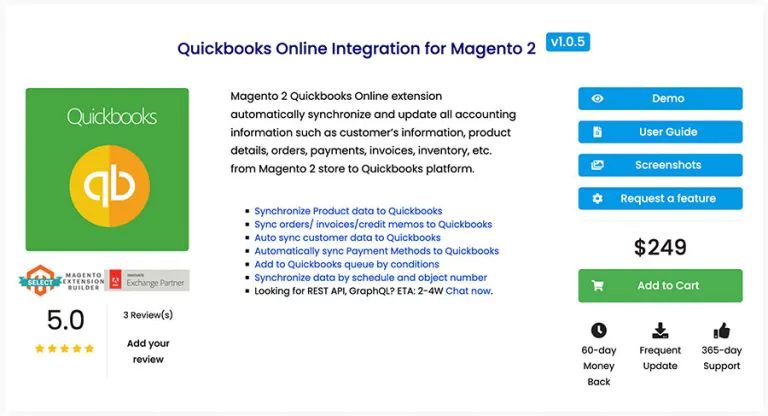Screen dimensions: 768x416
Task: Click the 3 Review(s) text
Action: (148, 314)
